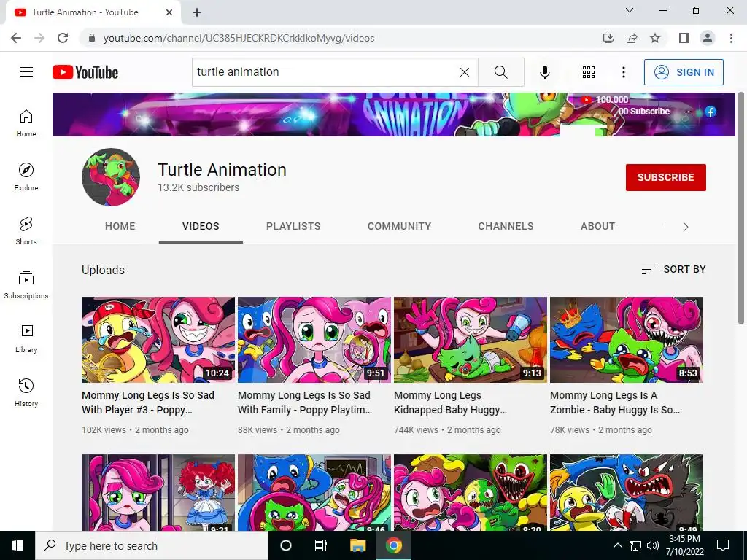This screenshot has width=747, height=560.
Task: Click the 9:51 video thumbnail
Action: pos(314,340)
